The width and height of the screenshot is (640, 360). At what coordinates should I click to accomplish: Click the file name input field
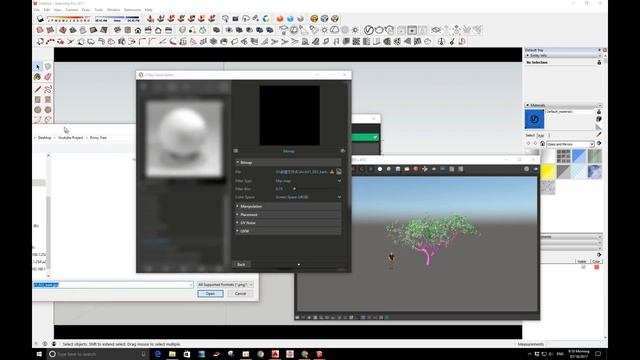(113, 284)
